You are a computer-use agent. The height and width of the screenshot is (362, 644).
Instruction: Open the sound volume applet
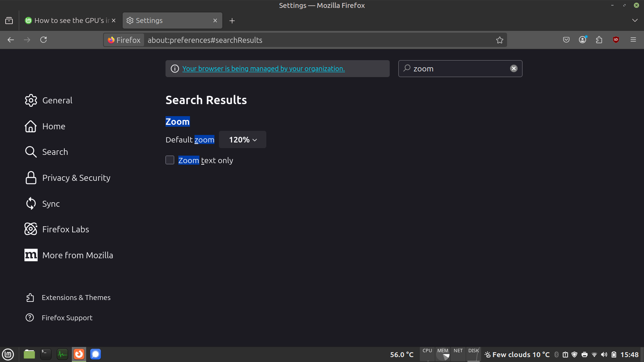click(x=604, y=354)
